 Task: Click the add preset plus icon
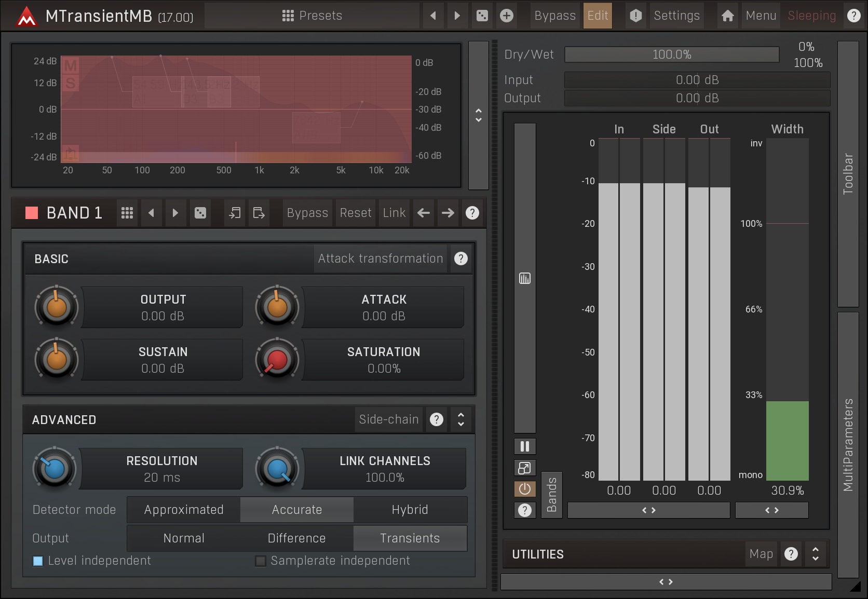pyautogui.click(x=507, y=16)
